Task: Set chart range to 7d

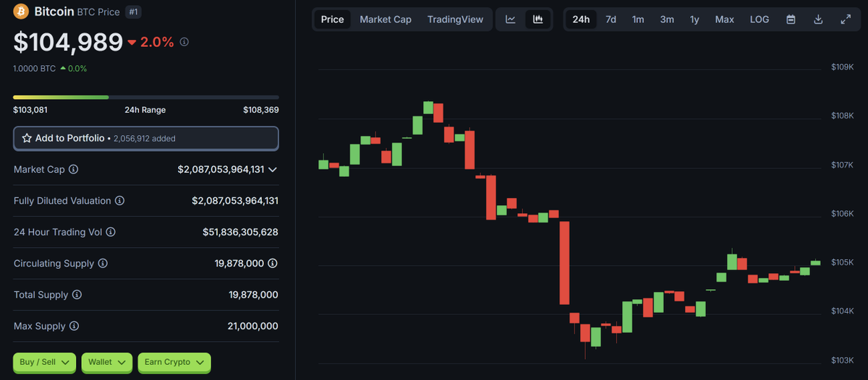Action: point(611,20)
